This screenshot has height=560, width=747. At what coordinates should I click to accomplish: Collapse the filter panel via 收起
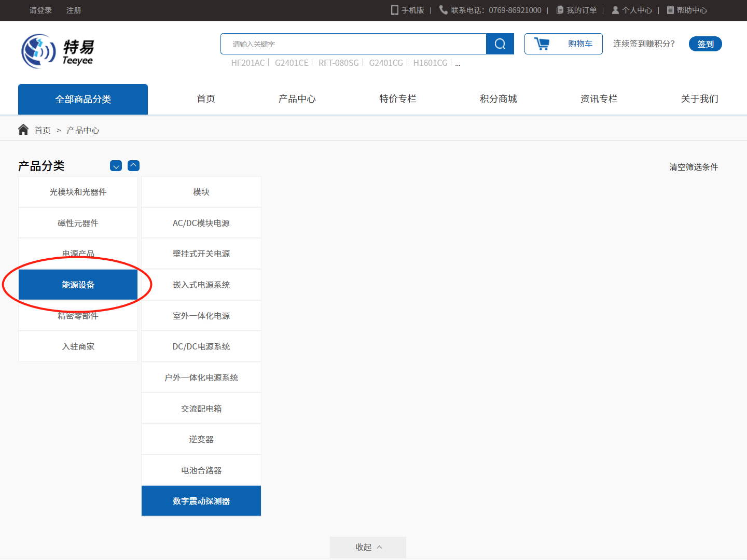(x=368, y=547)
